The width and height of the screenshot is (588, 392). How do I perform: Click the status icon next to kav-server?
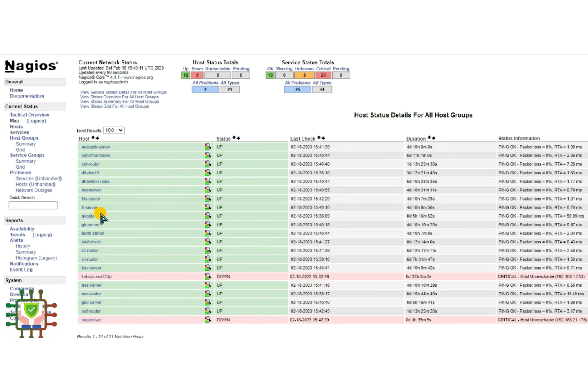tap(208, 268)
